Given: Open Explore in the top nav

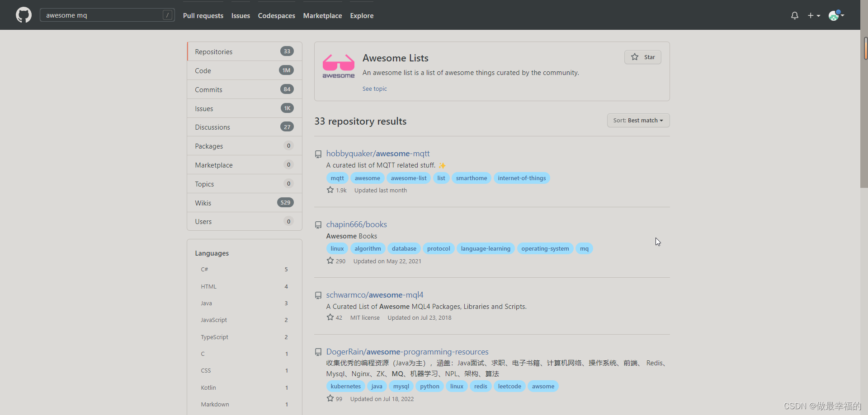Looking at the screenshot, I should (362, 15).
